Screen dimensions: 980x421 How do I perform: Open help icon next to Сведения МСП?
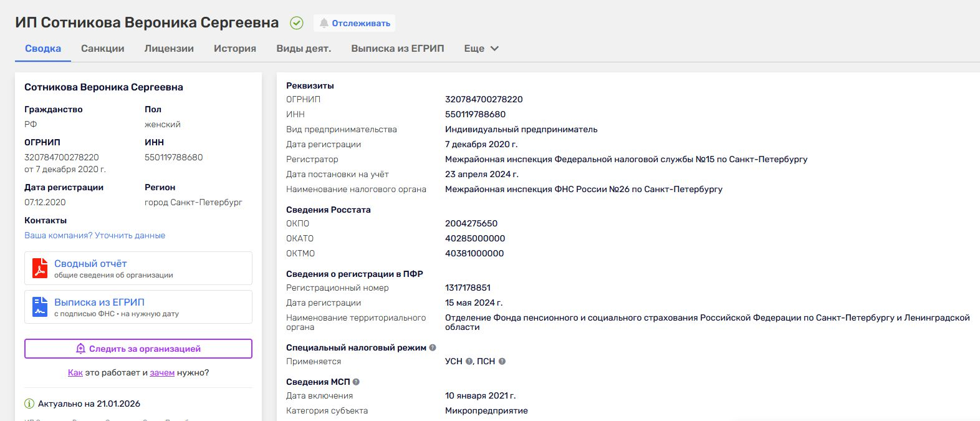[356, 382]
